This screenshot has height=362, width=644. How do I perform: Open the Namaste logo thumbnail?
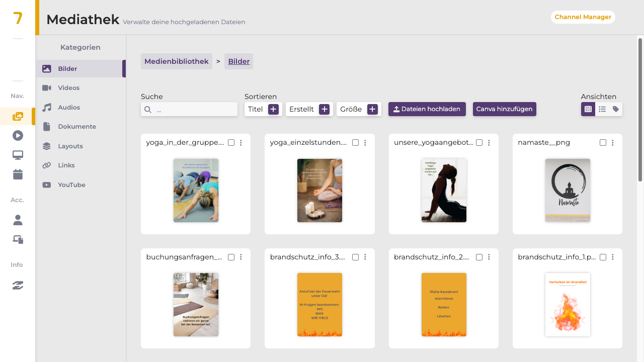point(568,191)
